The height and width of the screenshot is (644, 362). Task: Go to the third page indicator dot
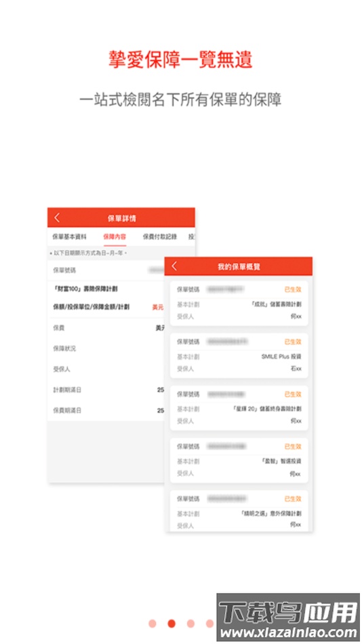(190, 624)
